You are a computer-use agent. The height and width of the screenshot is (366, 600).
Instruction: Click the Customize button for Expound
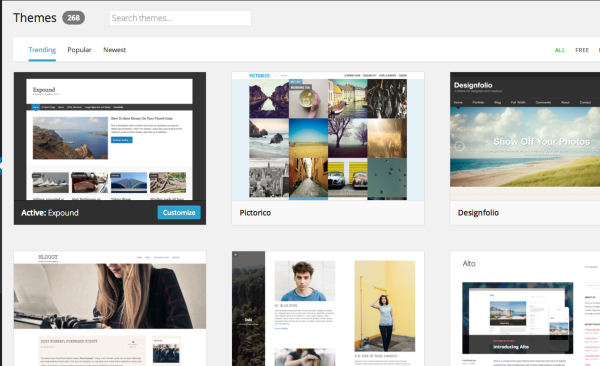179,212
